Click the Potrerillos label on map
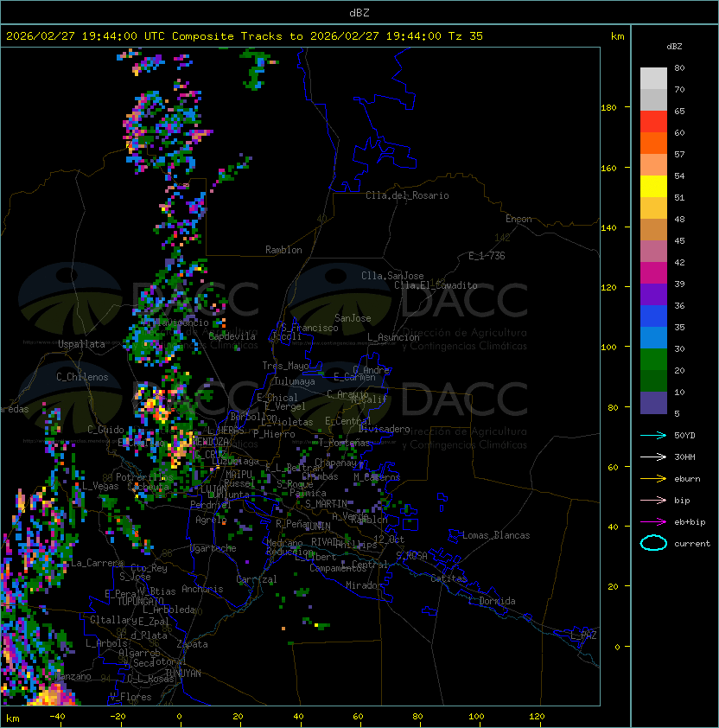Image resolution: width=719 pixels, height=728 pixels. pyautogui.click(x=144, y=477)
